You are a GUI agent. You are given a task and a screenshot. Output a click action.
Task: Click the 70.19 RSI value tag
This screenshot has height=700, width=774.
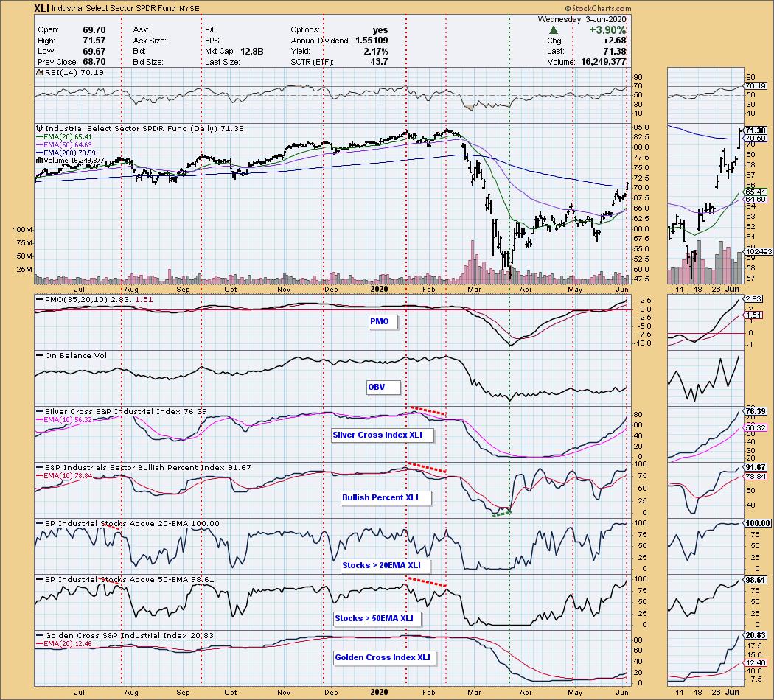tap(756, 85)
